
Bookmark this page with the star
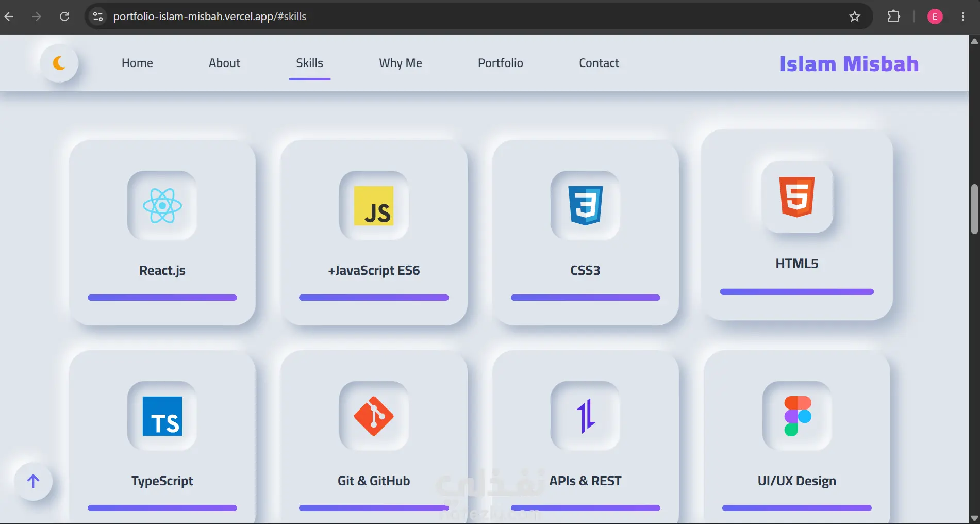[855, 17]
